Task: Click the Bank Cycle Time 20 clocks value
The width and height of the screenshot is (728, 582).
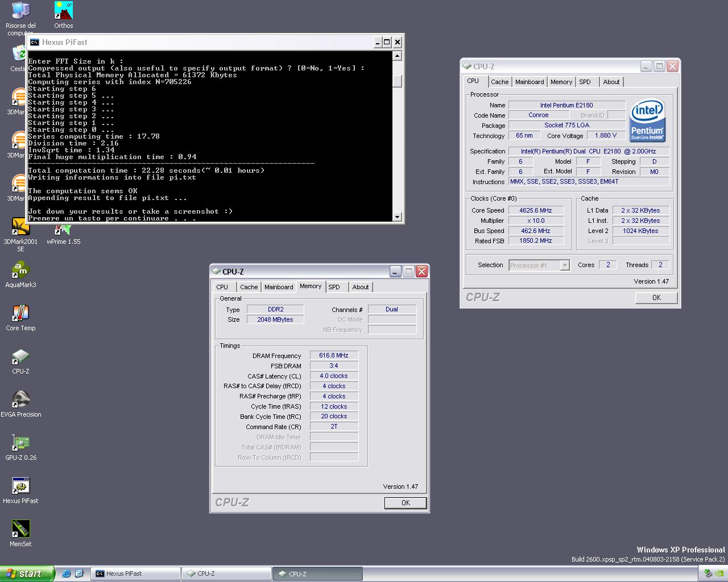Action: pos(334,417)
